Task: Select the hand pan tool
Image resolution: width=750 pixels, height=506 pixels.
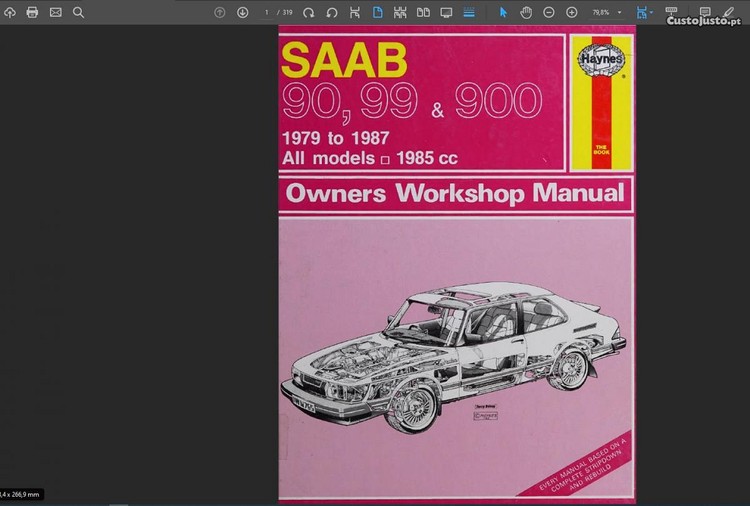Action: pos(526,12)
